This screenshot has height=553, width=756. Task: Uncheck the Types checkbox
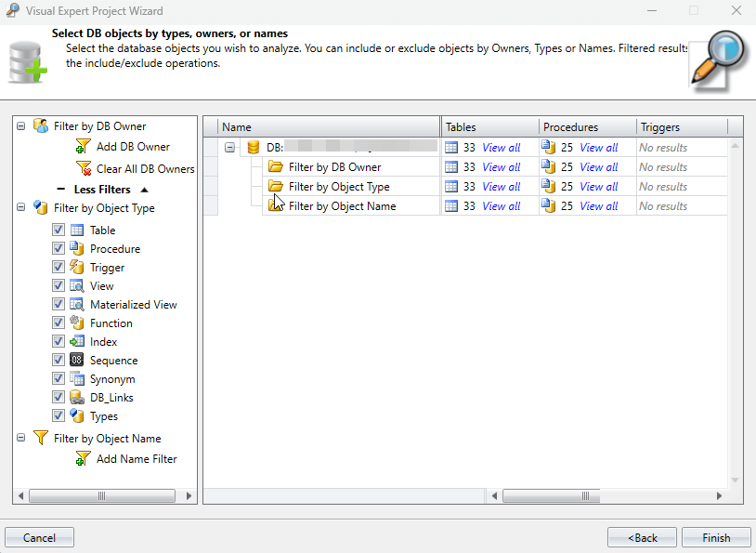[59, 415]
